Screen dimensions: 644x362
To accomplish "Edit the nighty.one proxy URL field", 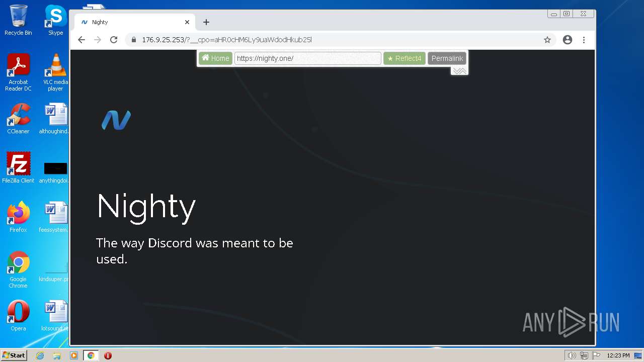I will coord(308,58).
